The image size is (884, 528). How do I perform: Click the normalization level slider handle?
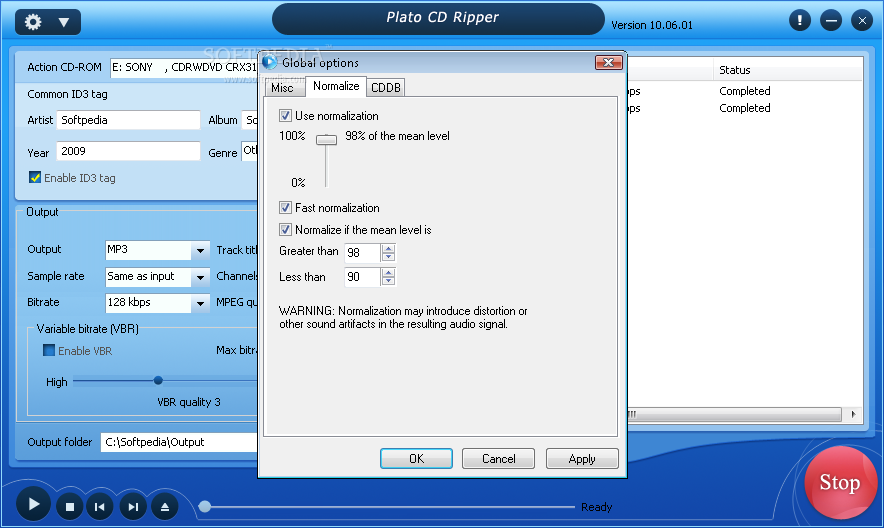click(326, 139)
